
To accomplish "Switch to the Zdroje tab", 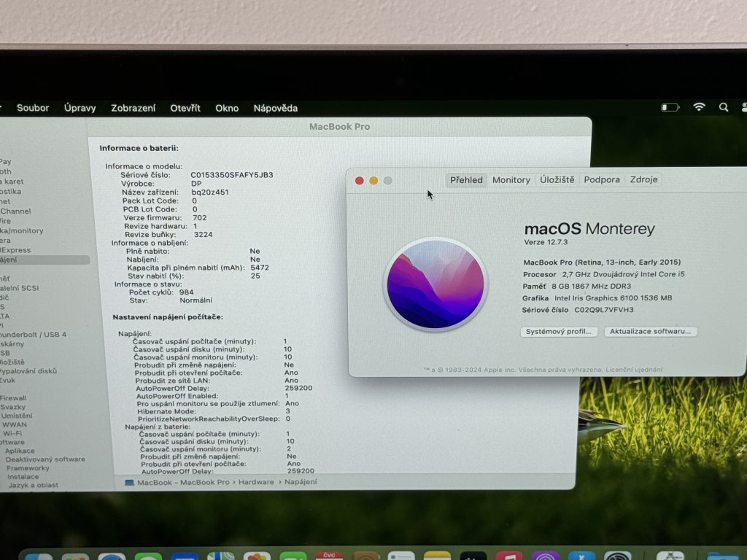I will pyautogui.click(x=643, y=179).
